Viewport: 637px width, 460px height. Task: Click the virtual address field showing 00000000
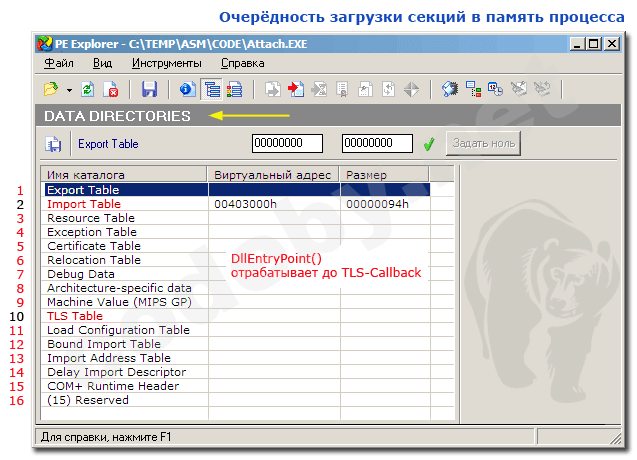287,144
